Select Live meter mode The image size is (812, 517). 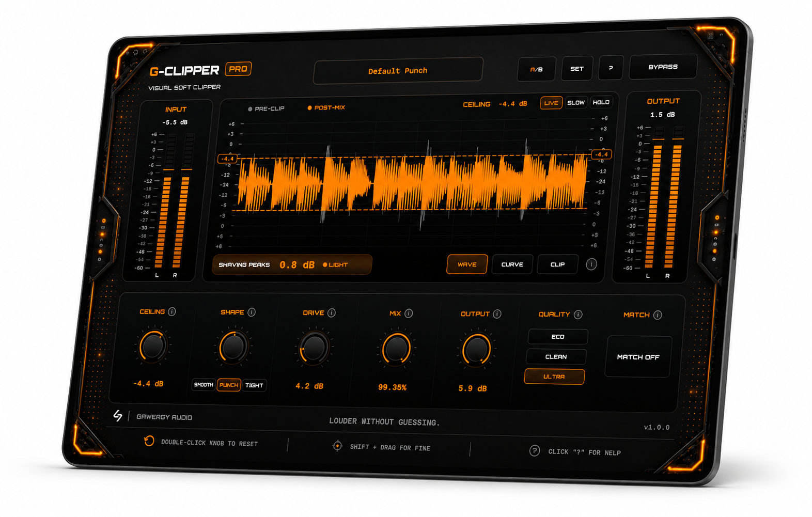[551, 103]
